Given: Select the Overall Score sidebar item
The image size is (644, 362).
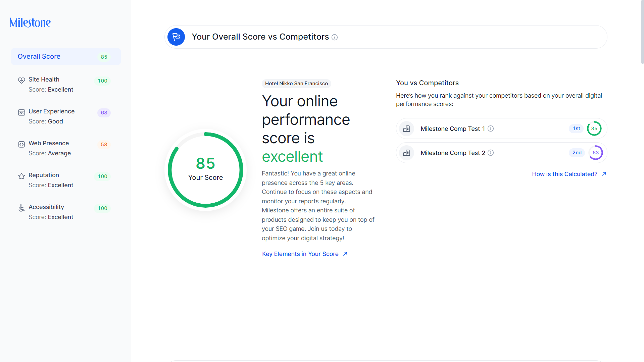Looking at the screenshot, I should click(66, 56).
